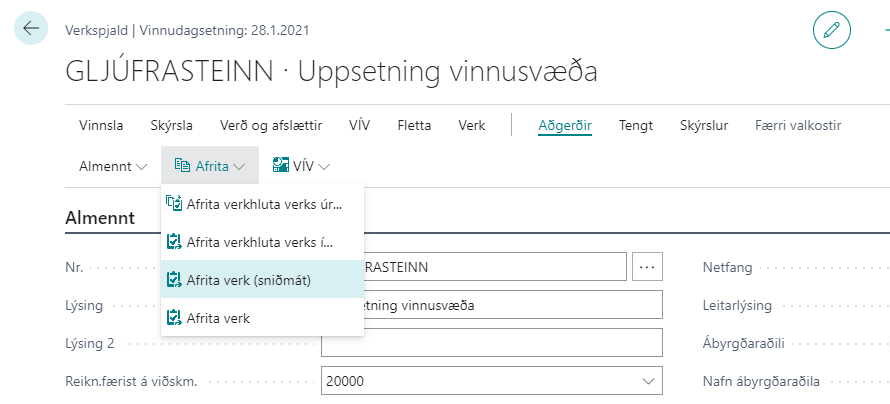Open the Vinnsla menu tab
Viewport: 890px width, 404px height.
click(x=101, y=125)
